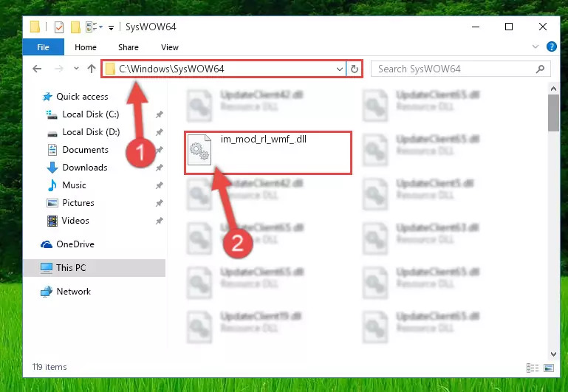Expand the address bar history dropdown
The image size is (568, 392).
click(340, 69)
